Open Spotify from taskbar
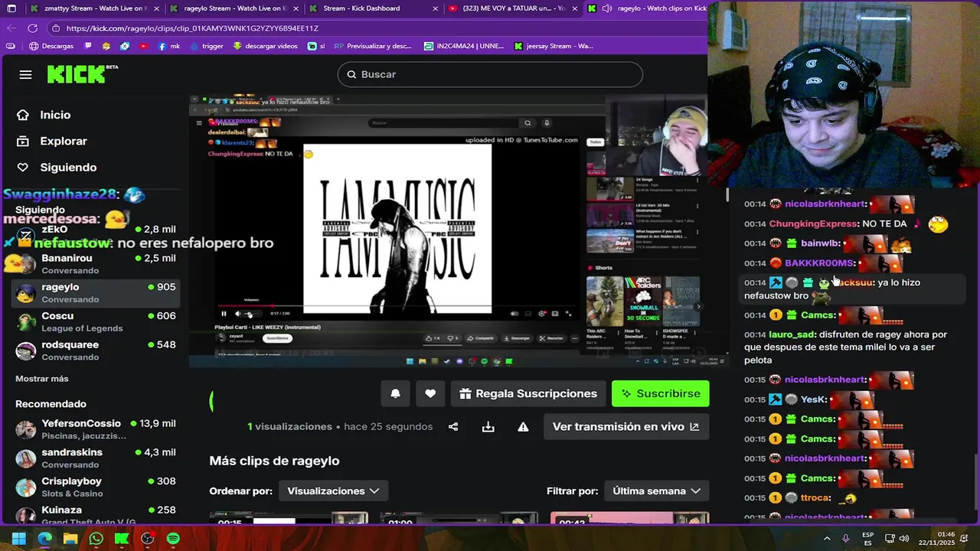The width and height of the screenshot is (980, 551). coord(173,539)
